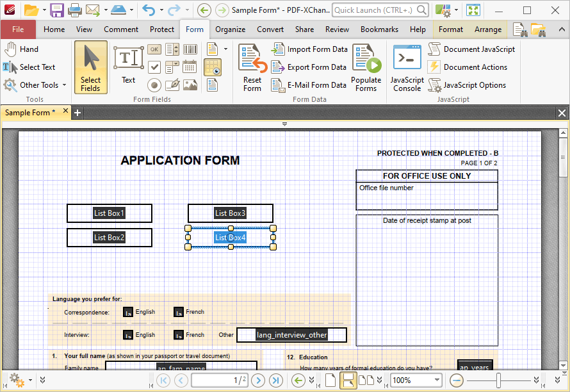Click the Print icon

click(75, 10)
